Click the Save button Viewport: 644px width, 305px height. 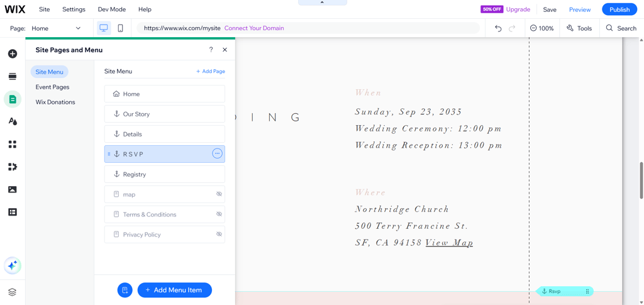550,9
